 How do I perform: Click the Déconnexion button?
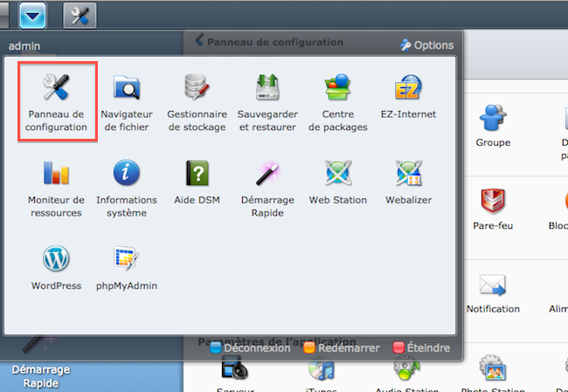(250, 347)
